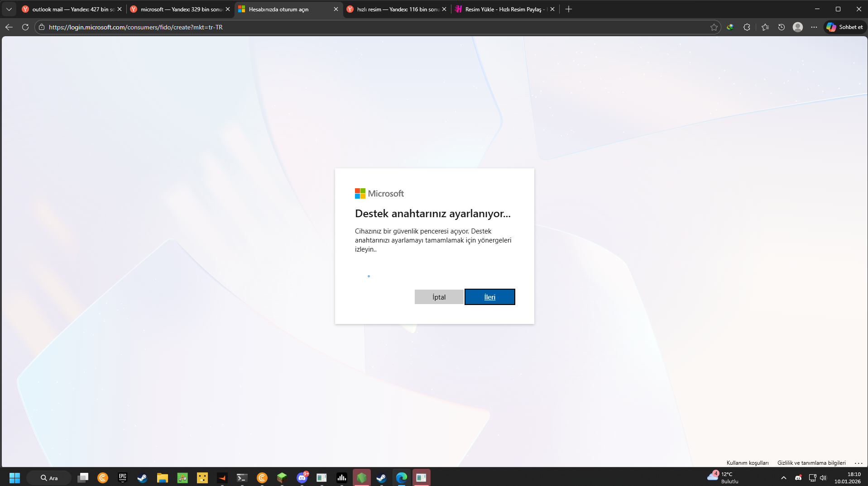The height and width of the screenshot is (486, 868).
Task: Open Task View on the taskbar
Action: pyautogui.click(x=83, y=478)
